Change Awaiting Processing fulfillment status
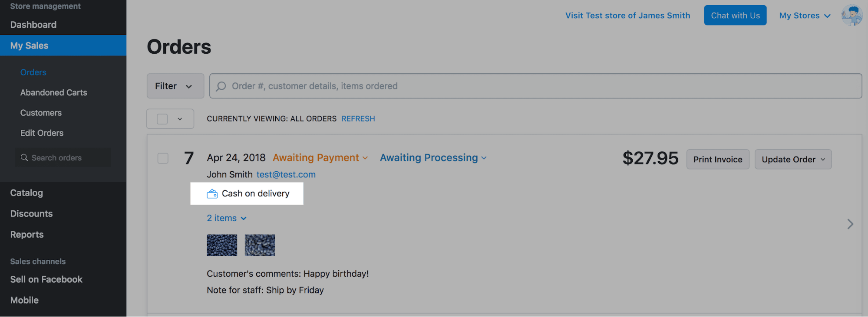The image size is (868, 317). coord(433,158)
